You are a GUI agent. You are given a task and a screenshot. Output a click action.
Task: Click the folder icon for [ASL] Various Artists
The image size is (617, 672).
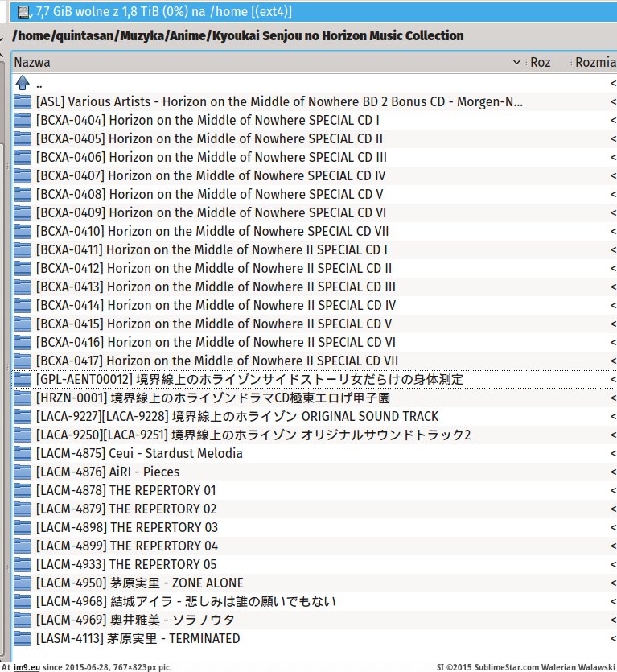click(x=23, y=102)
